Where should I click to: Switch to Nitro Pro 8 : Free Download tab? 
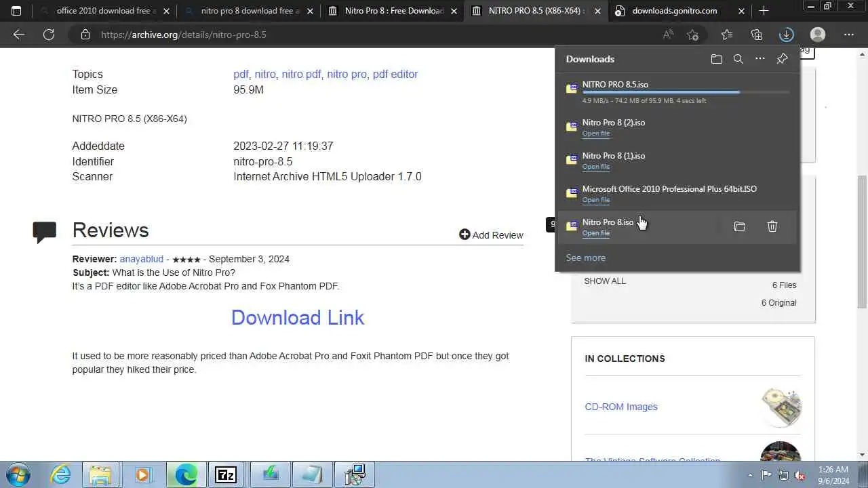click(393, 11)
